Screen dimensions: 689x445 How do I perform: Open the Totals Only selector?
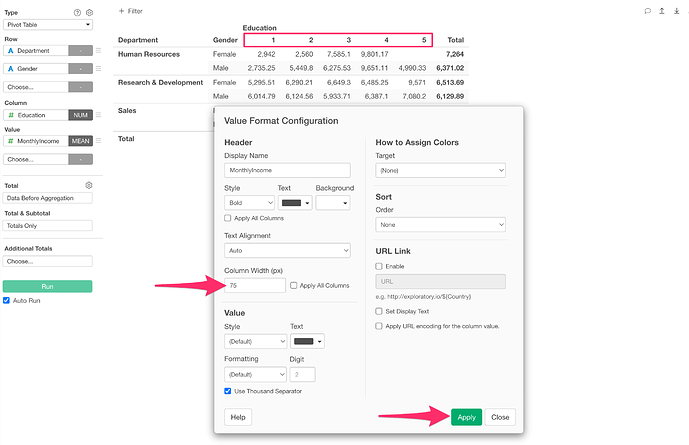point(48,225)
